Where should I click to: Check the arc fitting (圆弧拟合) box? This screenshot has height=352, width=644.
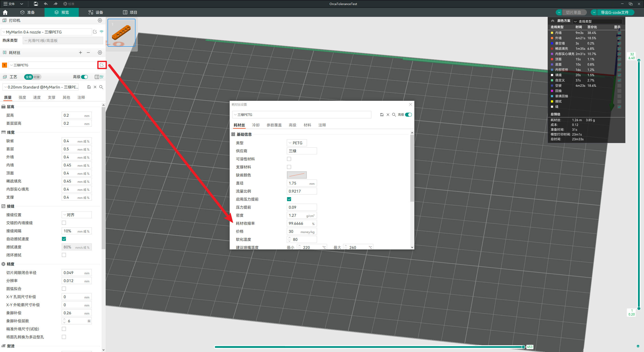(64, 289)
